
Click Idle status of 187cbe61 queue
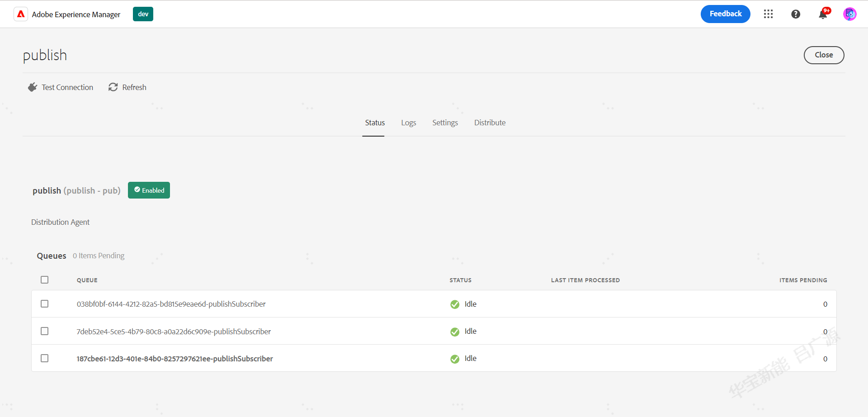pos(471,358)
